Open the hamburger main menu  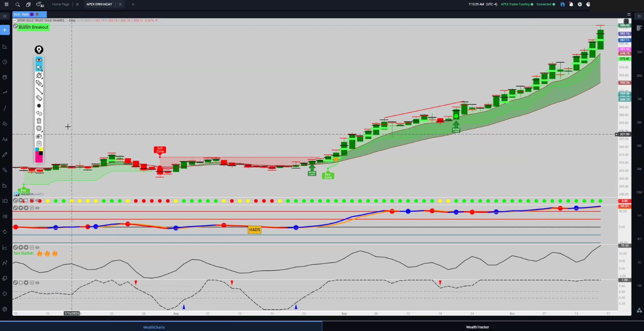point(6,4)
